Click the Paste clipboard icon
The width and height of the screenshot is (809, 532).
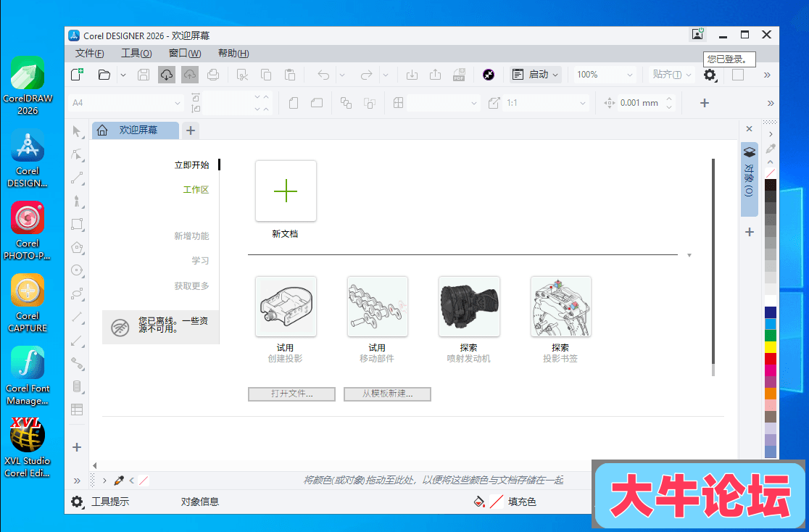tap(290, 75)
